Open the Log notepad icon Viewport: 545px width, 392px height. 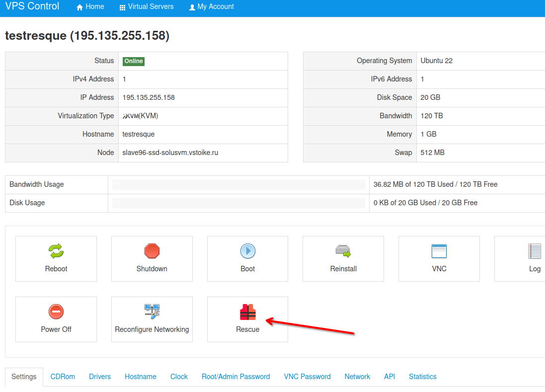click(x=535, y=251)
